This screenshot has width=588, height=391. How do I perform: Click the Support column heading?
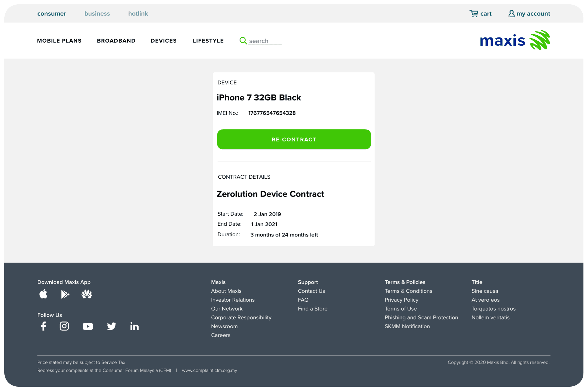[308, 282]
